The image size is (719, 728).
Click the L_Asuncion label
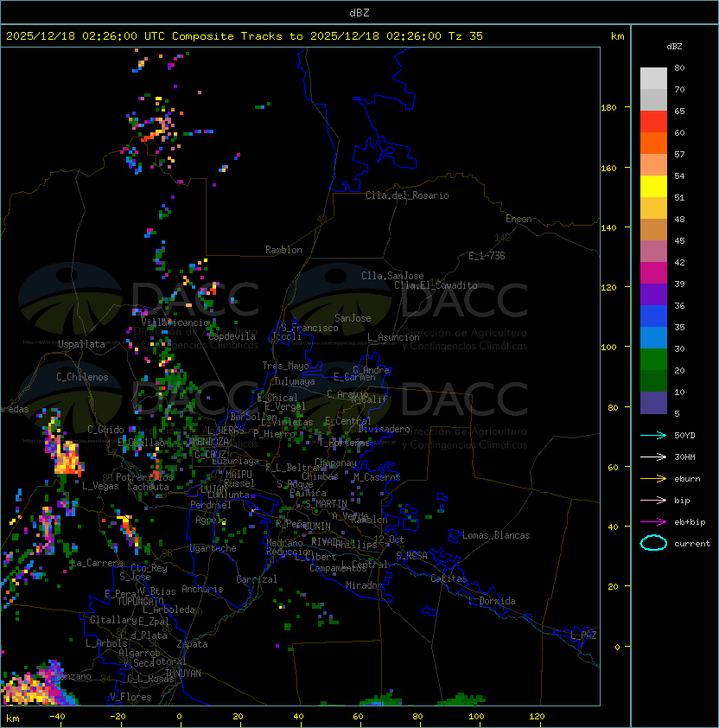click(x=393, y=337)
